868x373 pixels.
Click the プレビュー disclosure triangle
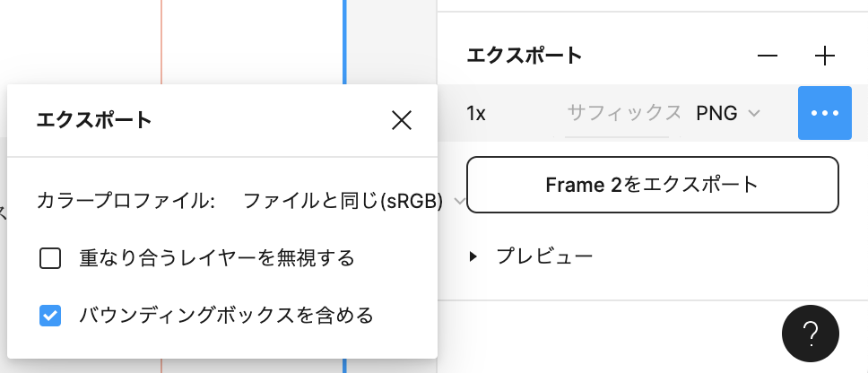473,257
